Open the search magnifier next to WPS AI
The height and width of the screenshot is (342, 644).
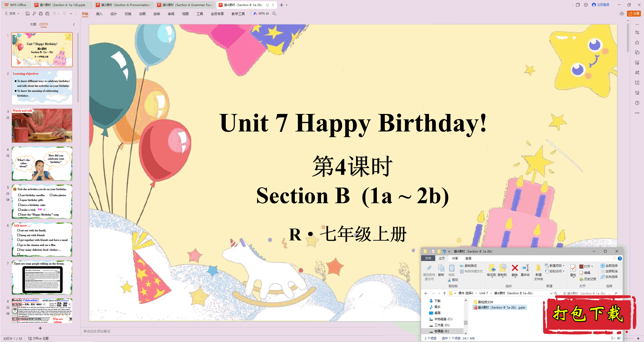(274, 14)
